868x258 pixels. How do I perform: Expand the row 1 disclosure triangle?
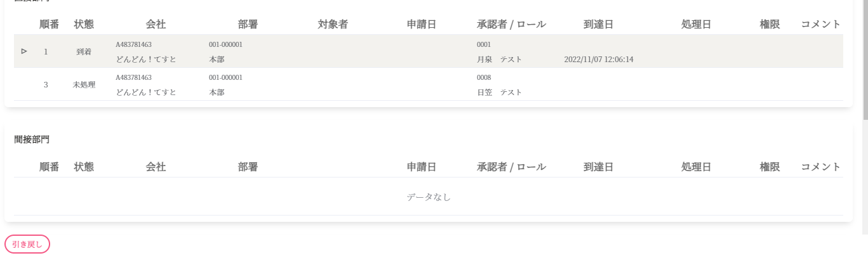(24, 51)
